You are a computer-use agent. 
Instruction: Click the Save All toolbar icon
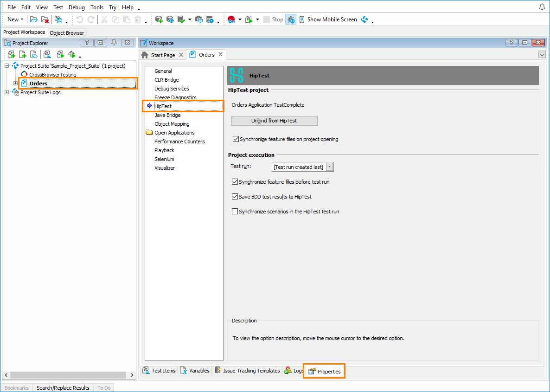coord(58,19)
